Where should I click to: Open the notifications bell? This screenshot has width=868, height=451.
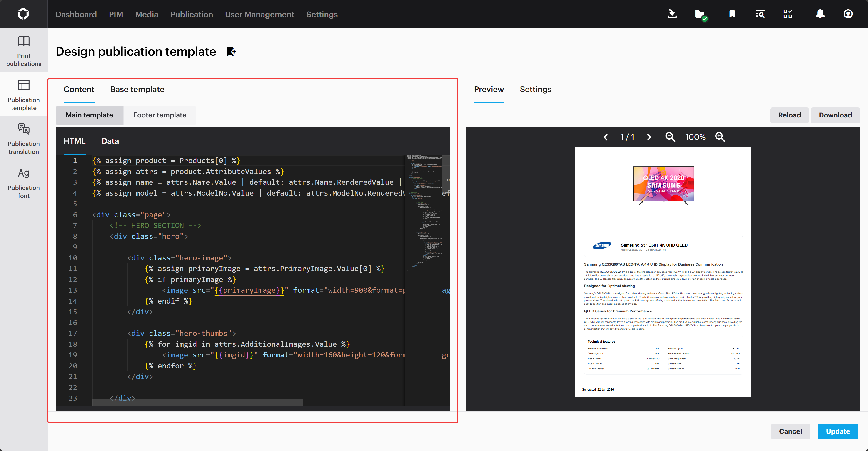tap(820, 14)
